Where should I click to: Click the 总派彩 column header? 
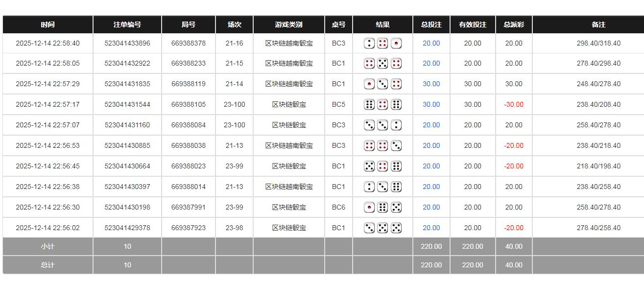pyautogui.click(x=514, y=24)
